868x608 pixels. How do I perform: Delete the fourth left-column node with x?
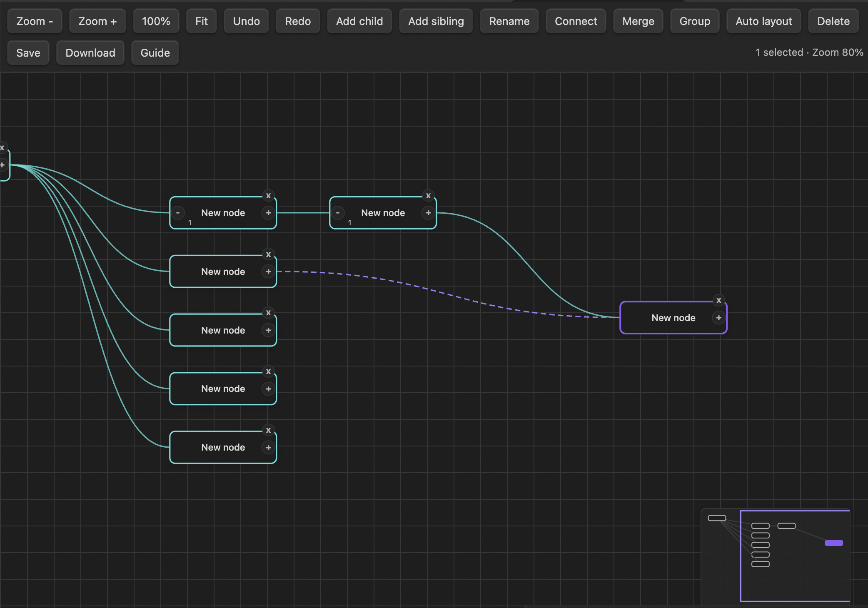[268, 371]
